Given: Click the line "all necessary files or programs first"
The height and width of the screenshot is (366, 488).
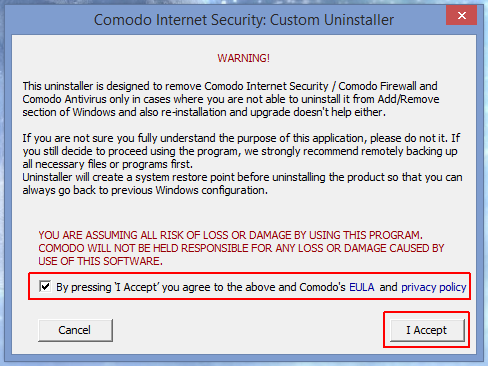Looking at the screenshot, I should pyautogui.click(x=108, y=164).
